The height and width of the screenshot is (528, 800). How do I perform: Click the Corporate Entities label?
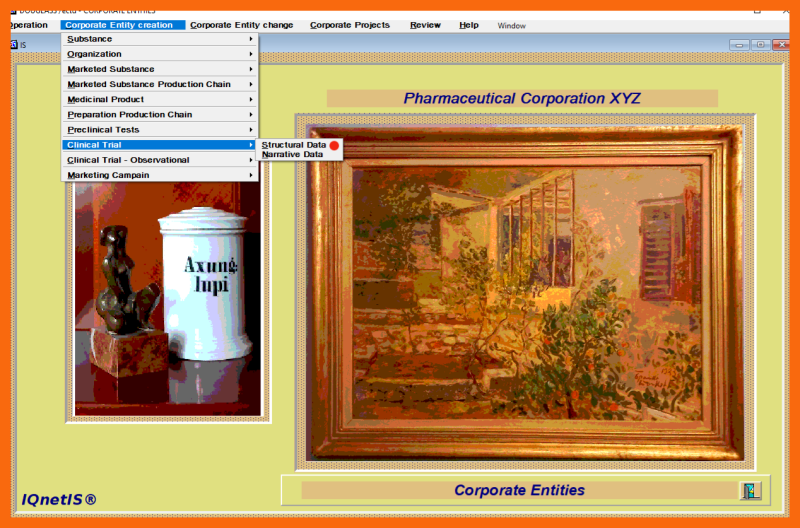pyautogui.click(x=519, y=490)
